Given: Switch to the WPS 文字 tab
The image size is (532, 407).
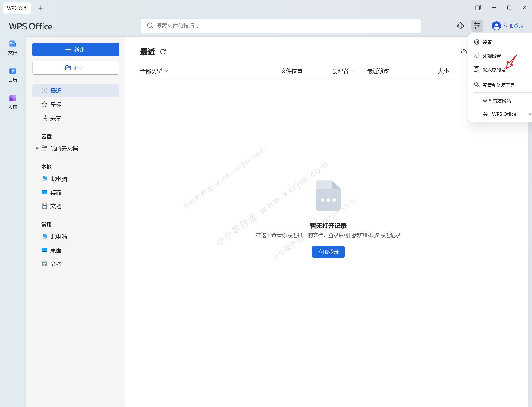Looking at the screenshot, I should coord(17,8).
